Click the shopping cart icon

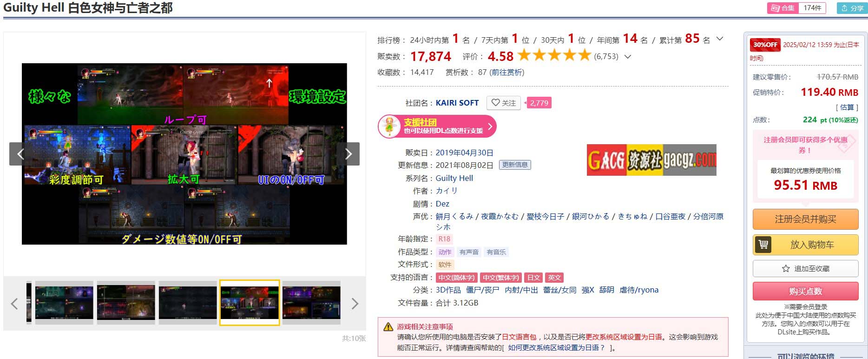click(763, 245)
